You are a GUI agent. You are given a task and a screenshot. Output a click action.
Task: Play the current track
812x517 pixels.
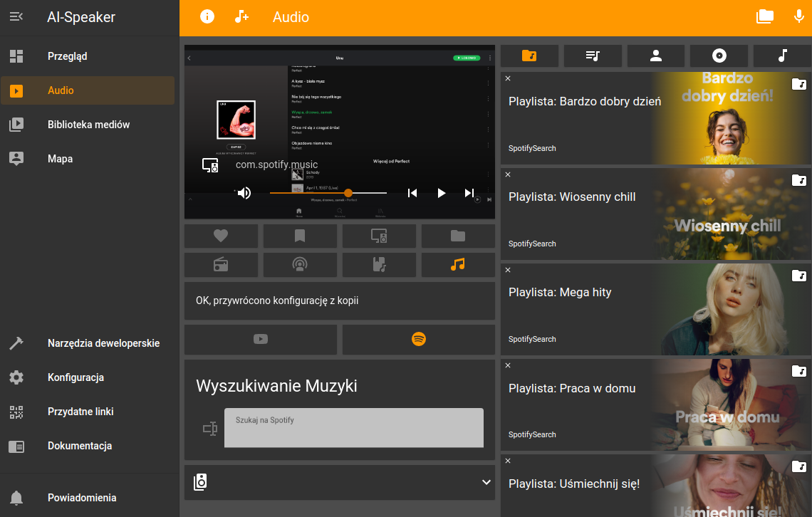point(441,193)
